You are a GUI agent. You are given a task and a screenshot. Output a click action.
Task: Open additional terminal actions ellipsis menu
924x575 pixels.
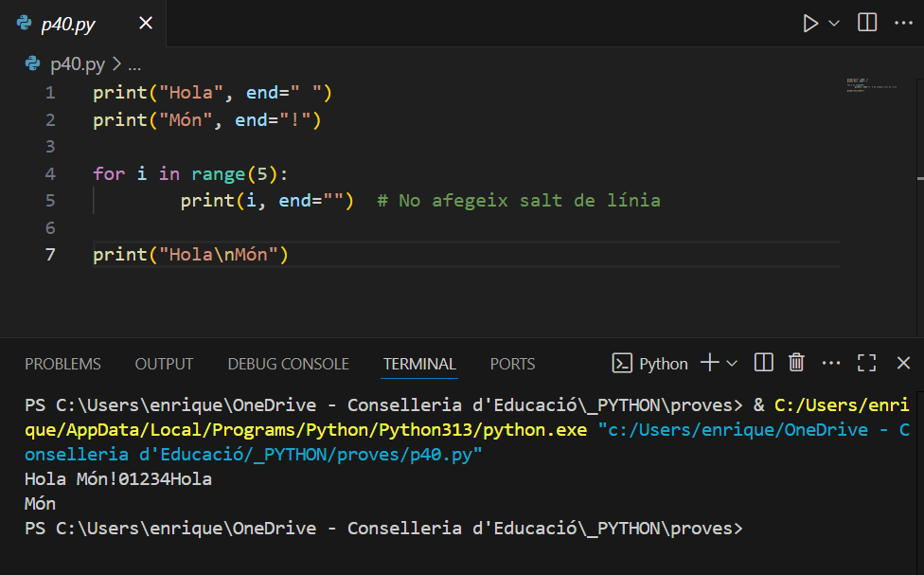coord(830,362)
